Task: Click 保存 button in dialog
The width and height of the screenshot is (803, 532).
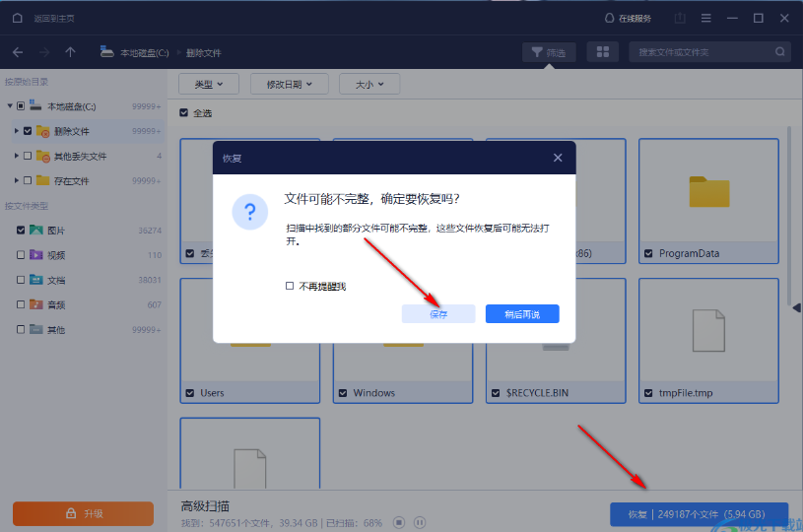Action: tap(438, 314)
